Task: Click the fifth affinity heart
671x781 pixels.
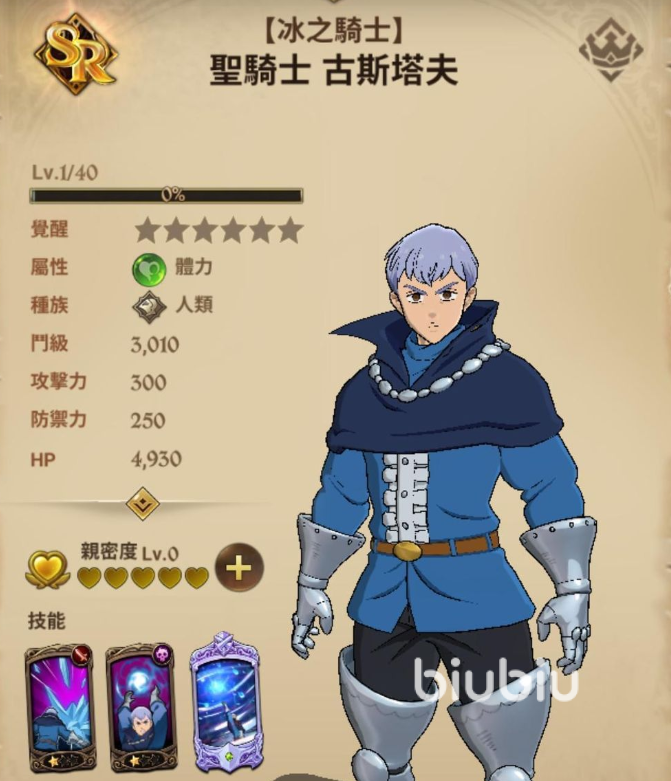Action: pos(197,577)
